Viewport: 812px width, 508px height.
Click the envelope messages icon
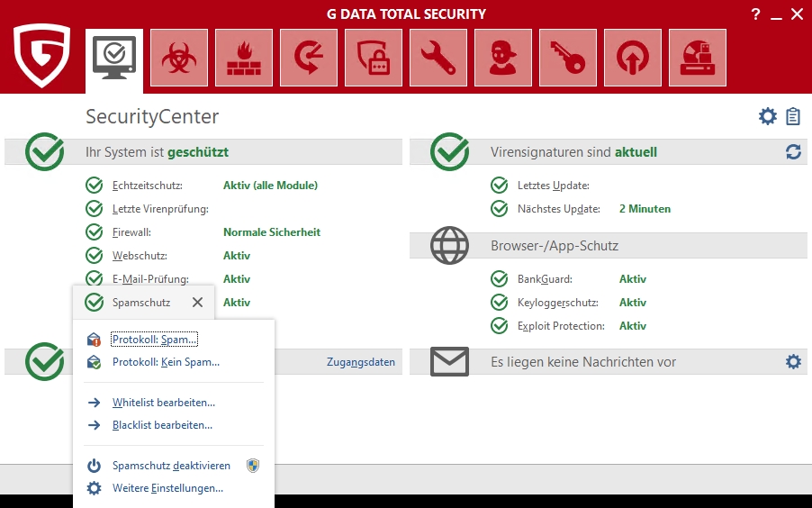449,361
